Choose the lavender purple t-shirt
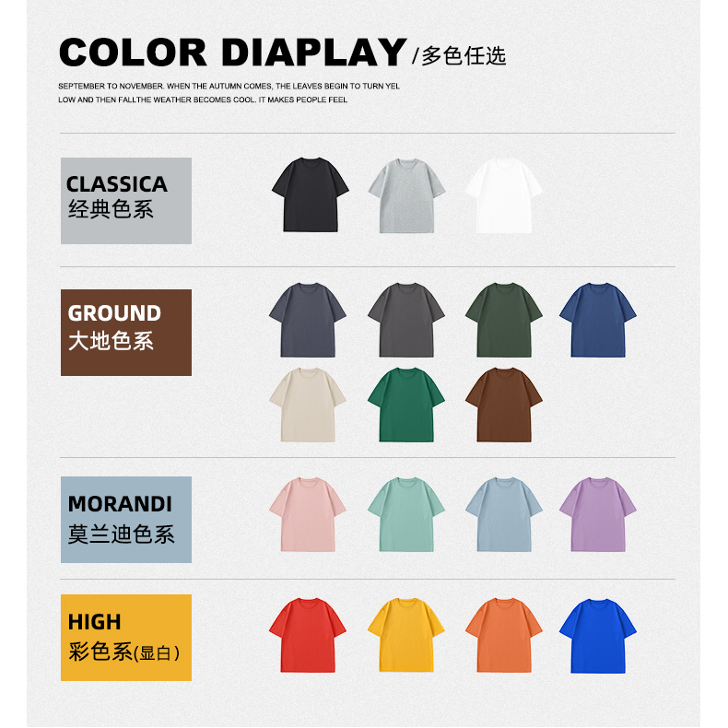 (597, 514)
